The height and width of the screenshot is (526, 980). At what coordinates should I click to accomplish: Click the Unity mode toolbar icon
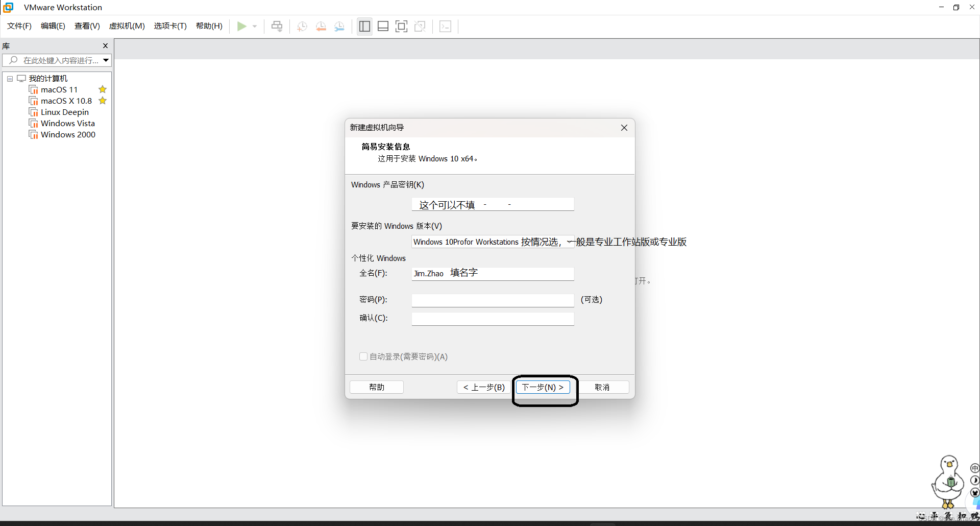(420, 27)
